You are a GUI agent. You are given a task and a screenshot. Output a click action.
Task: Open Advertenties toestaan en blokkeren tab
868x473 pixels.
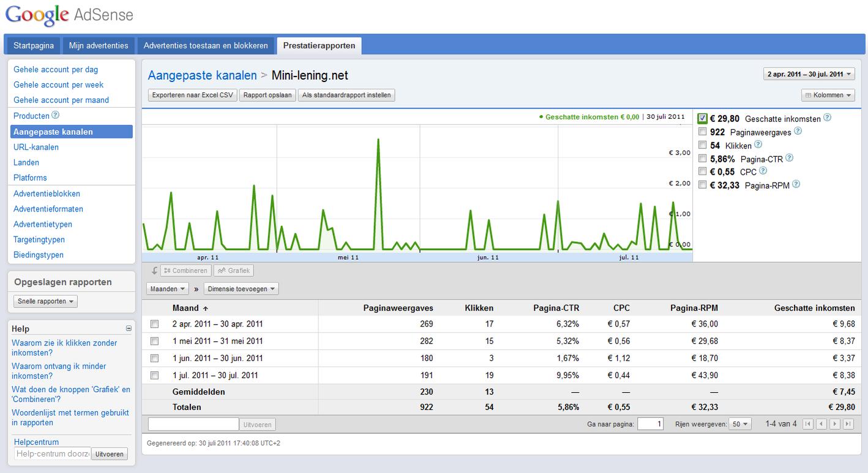coord(206,45)
